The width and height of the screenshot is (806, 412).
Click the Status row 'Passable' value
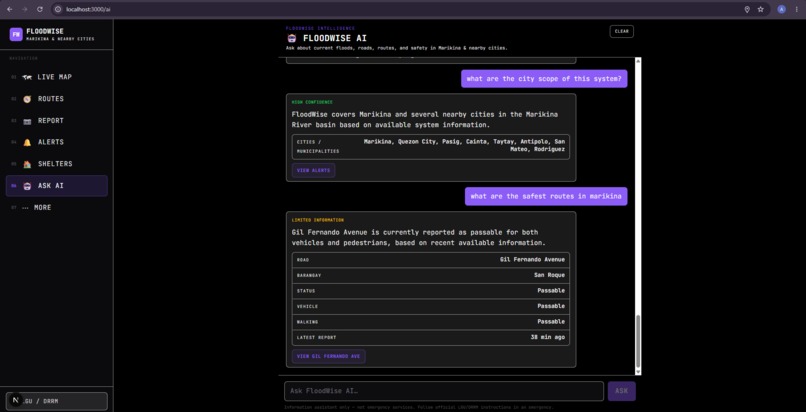click(x=551, y=291)
